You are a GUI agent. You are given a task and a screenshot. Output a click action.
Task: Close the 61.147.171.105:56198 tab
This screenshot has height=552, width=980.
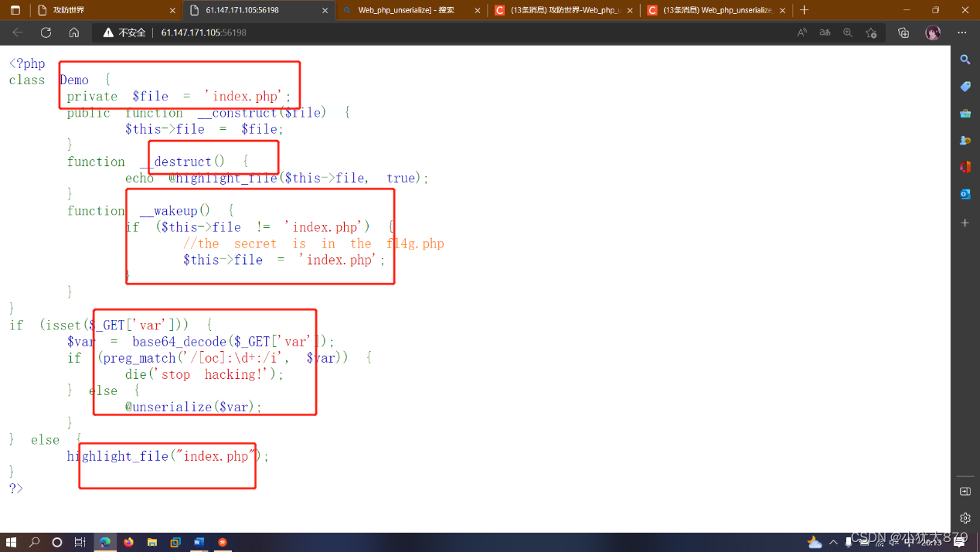pyautogui.click(x=325, y=10)
